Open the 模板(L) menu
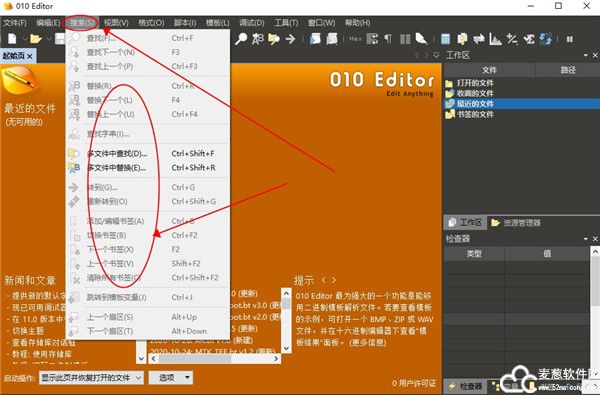This screenshot has width=600, height=395. coord(217,23)
